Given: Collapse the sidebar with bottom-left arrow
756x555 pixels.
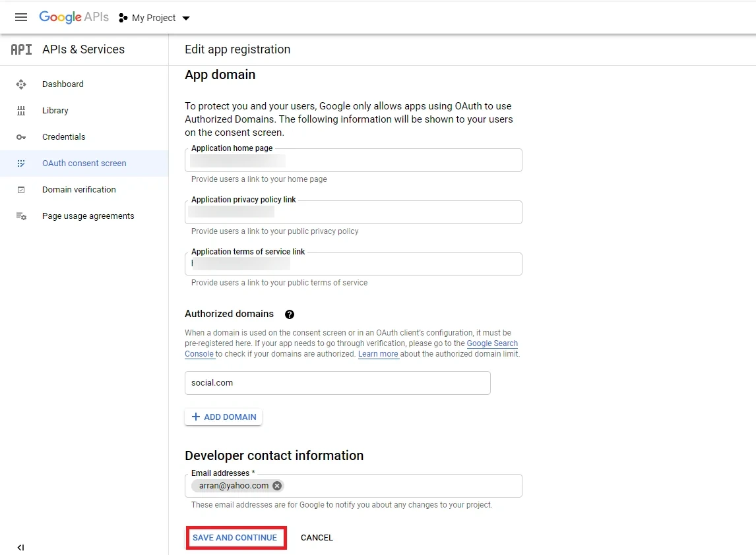Looking at the screenshot, I should click(20, 547).
